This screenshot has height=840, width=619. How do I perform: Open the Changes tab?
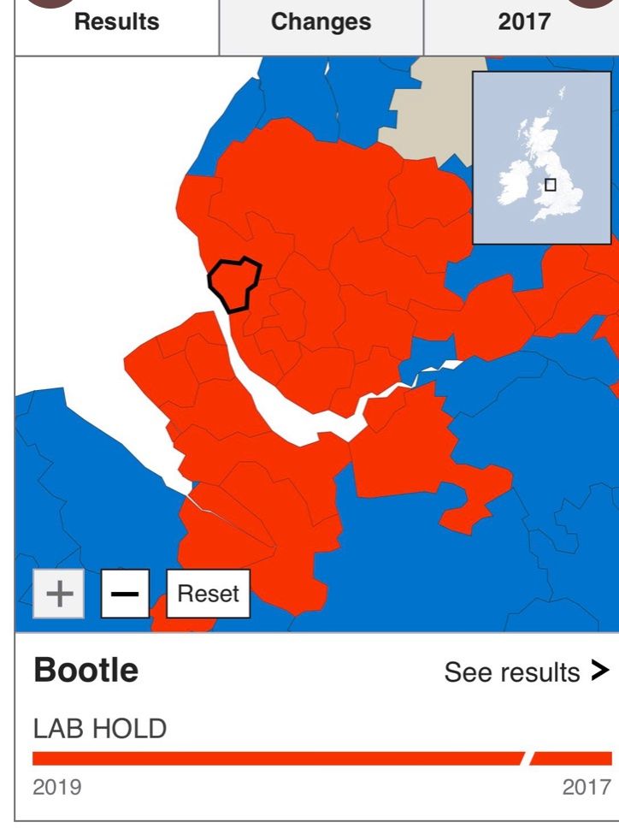click(x=321, y=22)
